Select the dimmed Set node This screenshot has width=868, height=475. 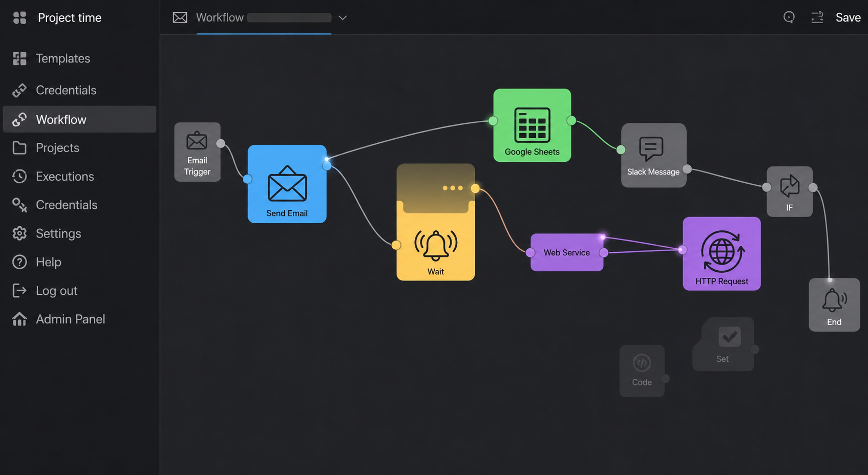723,344
